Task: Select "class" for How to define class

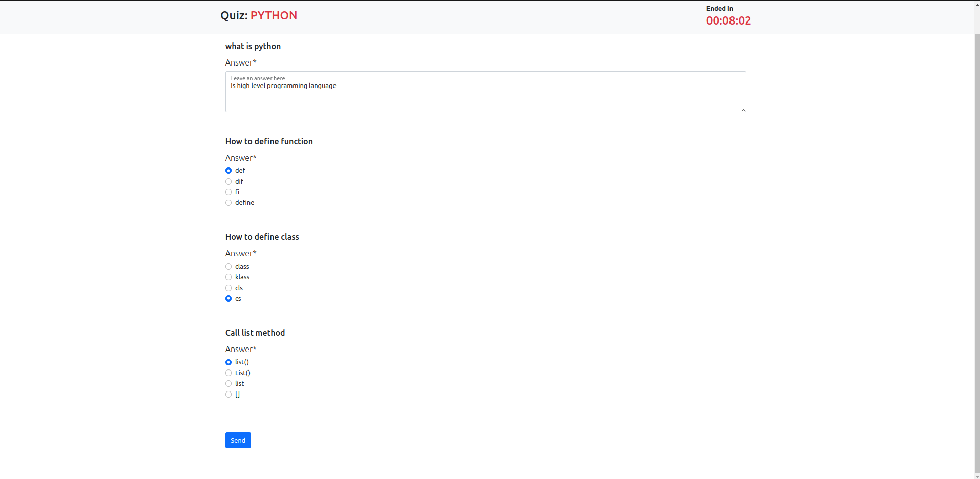Action: [228, 266]
